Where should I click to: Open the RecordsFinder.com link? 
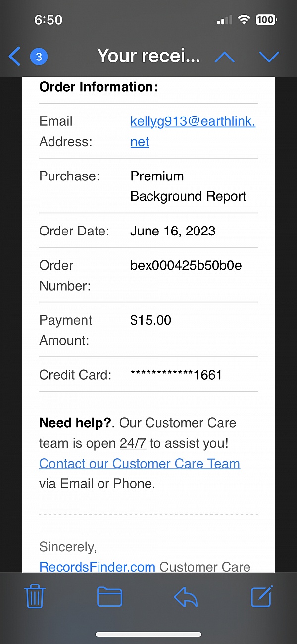pyautogui.click(x=97, y=567)
